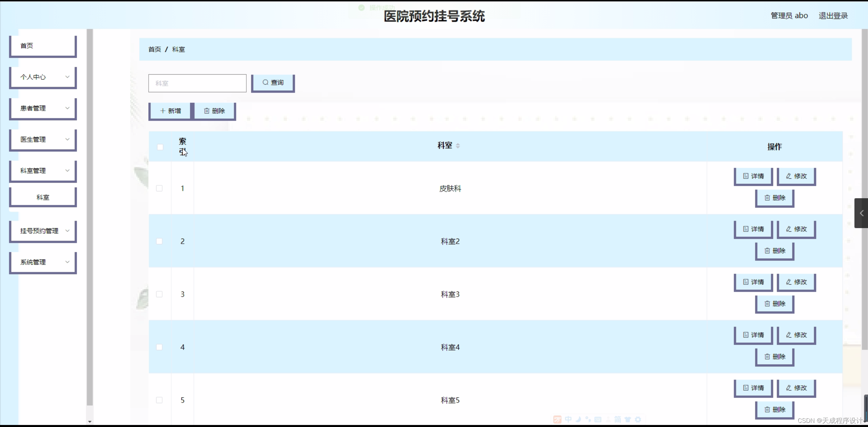Click 删除 trash button for 科室3 row

click(774, 304)
